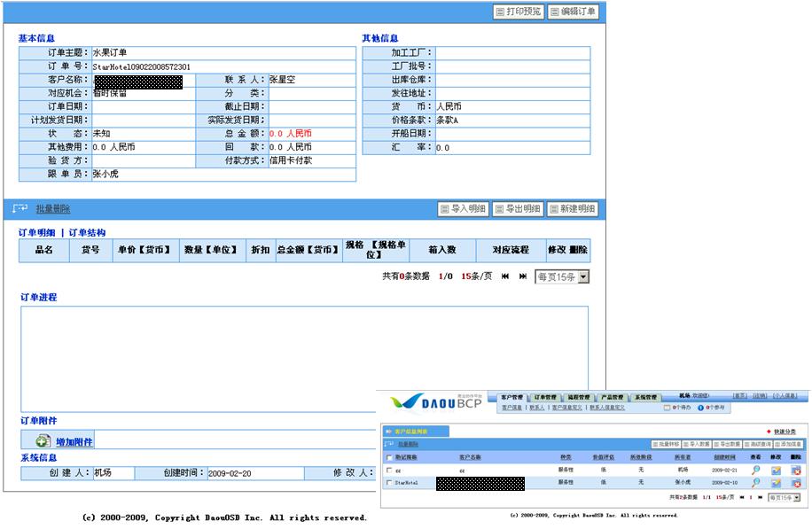Click the 新建明细 button
The width and height of the screenshot is (812, 529).
click(572, 209)
